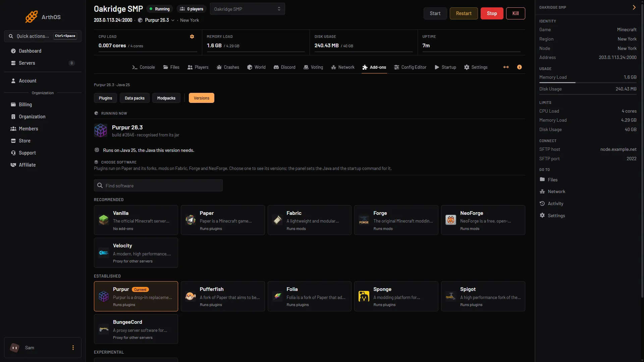Select the Paper airplane software icon
644x362 pixels.
click(191, 220)
